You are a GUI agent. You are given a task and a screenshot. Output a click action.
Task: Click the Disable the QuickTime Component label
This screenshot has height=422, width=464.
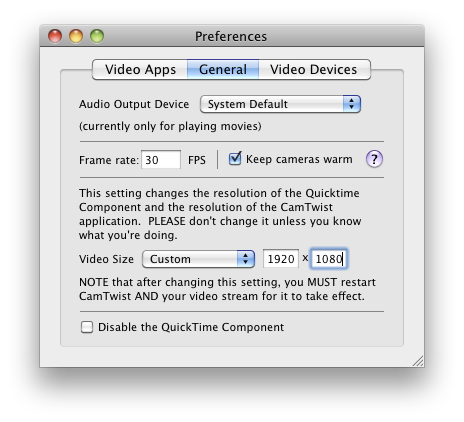click(191, 327)
